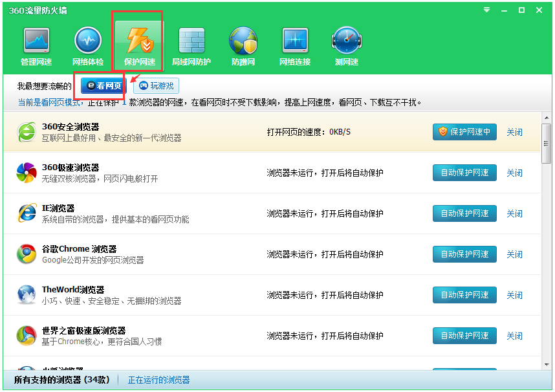Switch to 看网页 mode
Viewport: 555px width, 392px height.
[104, 85]
